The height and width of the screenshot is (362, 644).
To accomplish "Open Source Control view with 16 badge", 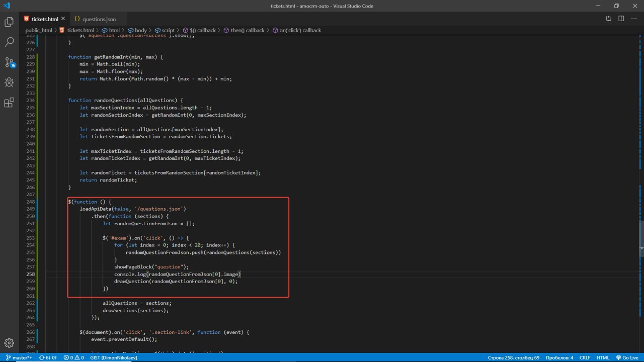I will click(x=10, y=62).
